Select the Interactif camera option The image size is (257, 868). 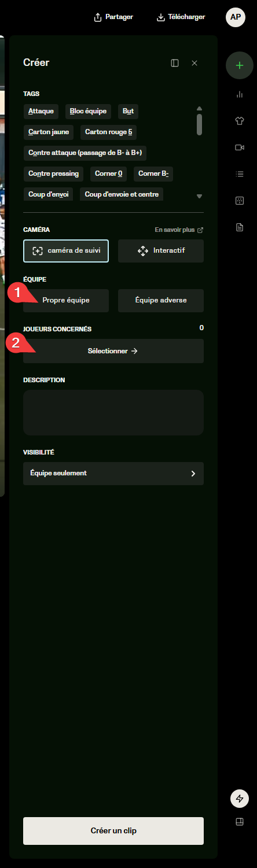pyautogui.click(x=161, y=251)
